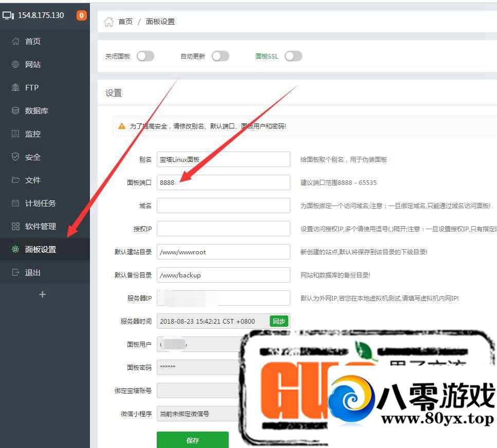Toggle the 面板SSL switch

click(x=293, y=57)
